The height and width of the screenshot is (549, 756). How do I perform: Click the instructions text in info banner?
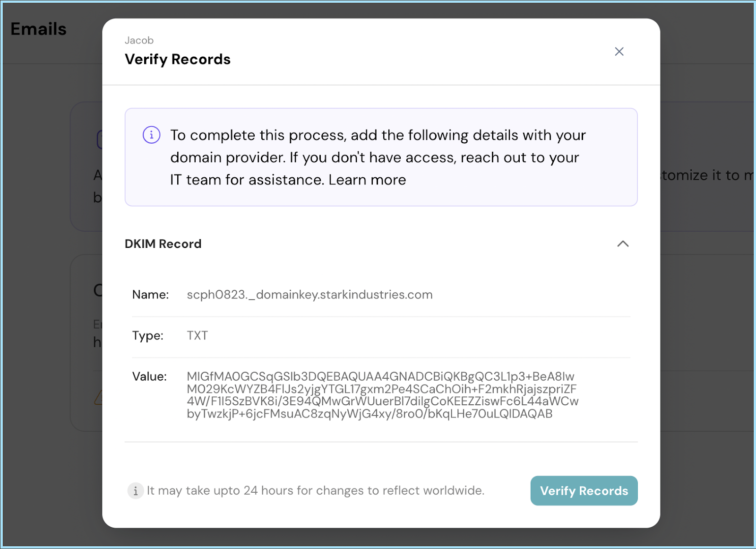tap(378, 157)
